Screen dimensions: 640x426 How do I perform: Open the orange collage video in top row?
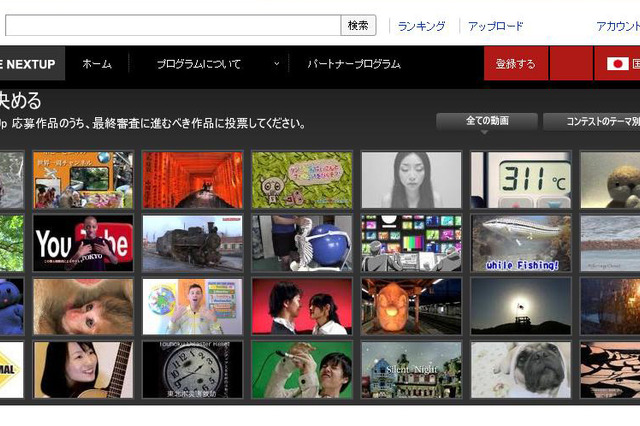[83, 180]
